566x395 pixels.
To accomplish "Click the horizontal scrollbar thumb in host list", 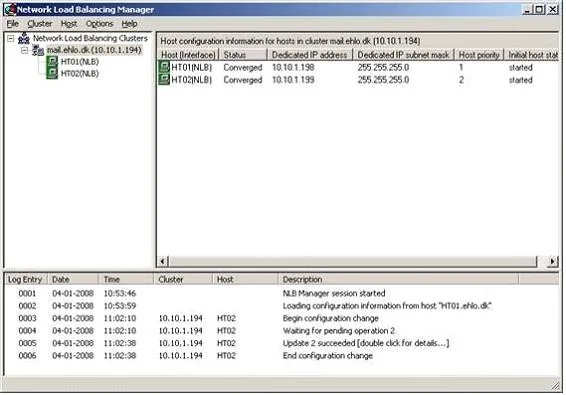I will [x=353, y=261].
